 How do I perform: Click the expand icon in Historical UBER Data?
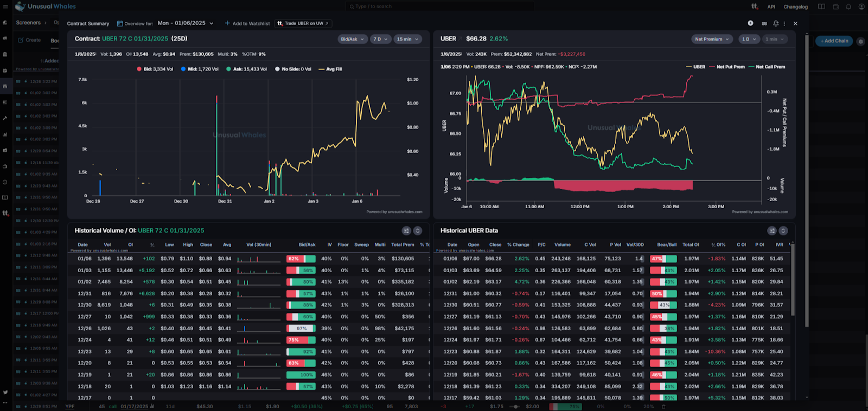coord(783,230)
